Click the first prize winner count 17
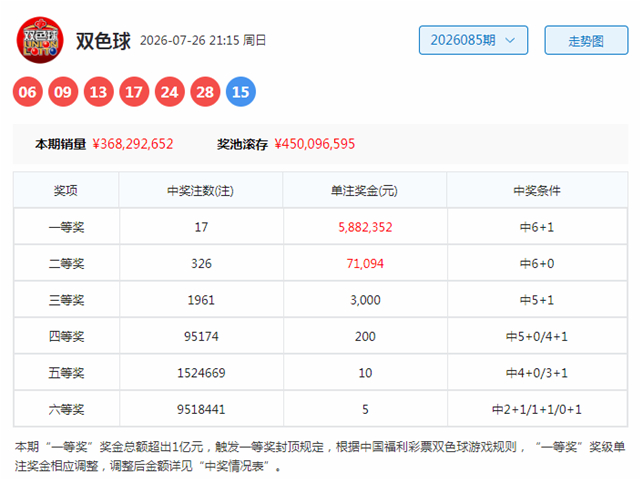This screenshot has height=479, width=640. 201,227
